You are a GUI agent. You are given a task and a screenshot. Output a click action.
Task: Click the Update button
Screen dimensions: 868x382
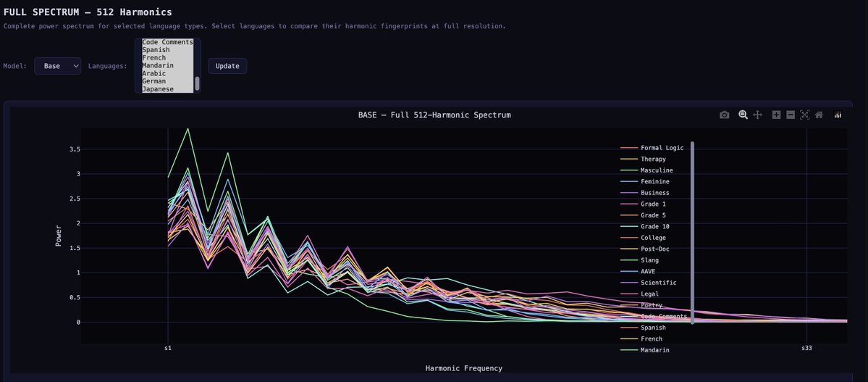[227, 66]
